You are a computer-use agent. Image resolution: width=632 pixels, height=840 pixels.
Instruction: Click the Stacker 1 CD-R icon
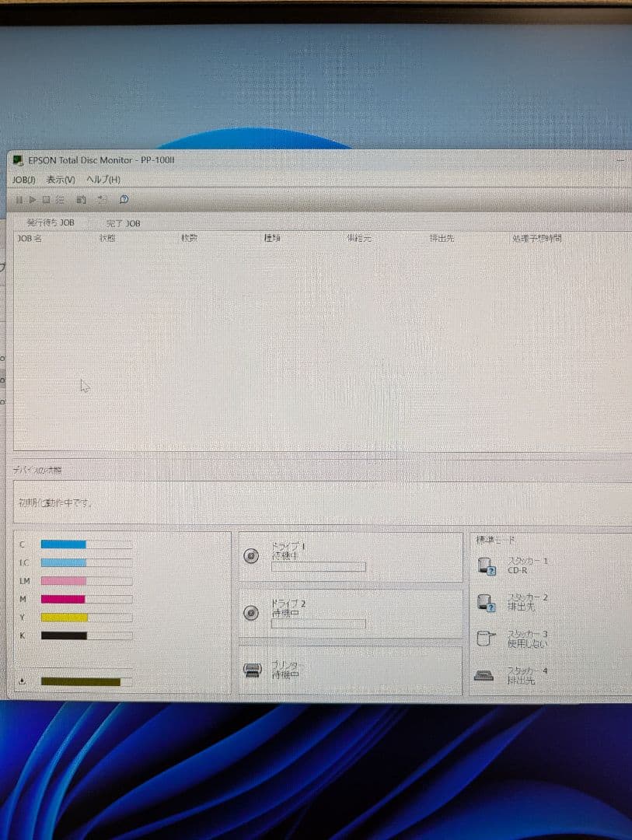[486, 566]
